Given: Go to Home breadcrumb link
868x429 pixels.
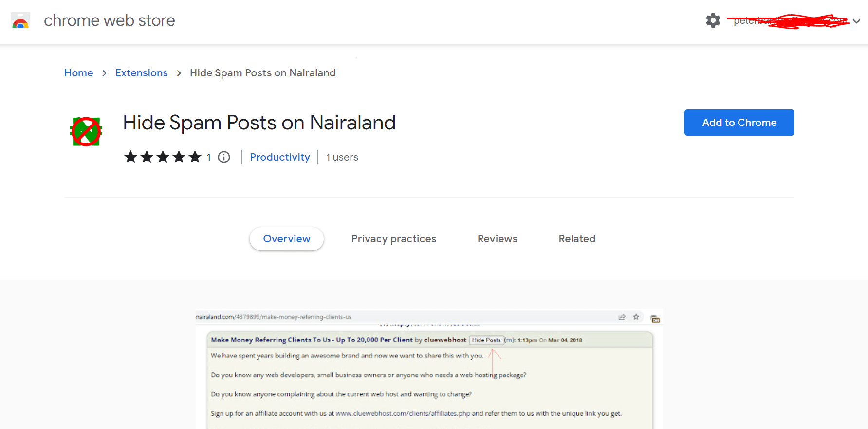Looking at the screenshot, I should click(78, 73).
